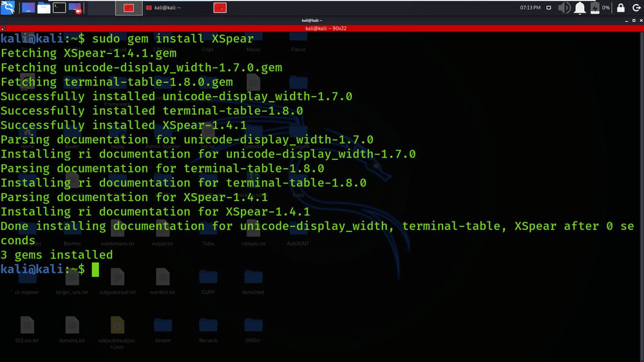644x362 pixels.
Task: Select the highlighted red window button in taskbar
Action: pos(129,8)
